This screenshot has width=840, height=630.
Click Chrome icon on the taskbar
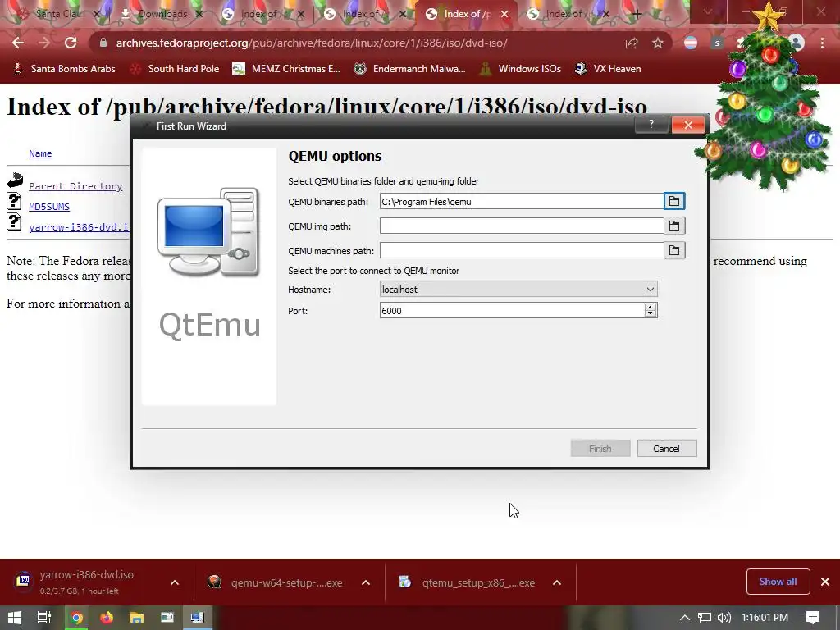(x=76, y=618)
